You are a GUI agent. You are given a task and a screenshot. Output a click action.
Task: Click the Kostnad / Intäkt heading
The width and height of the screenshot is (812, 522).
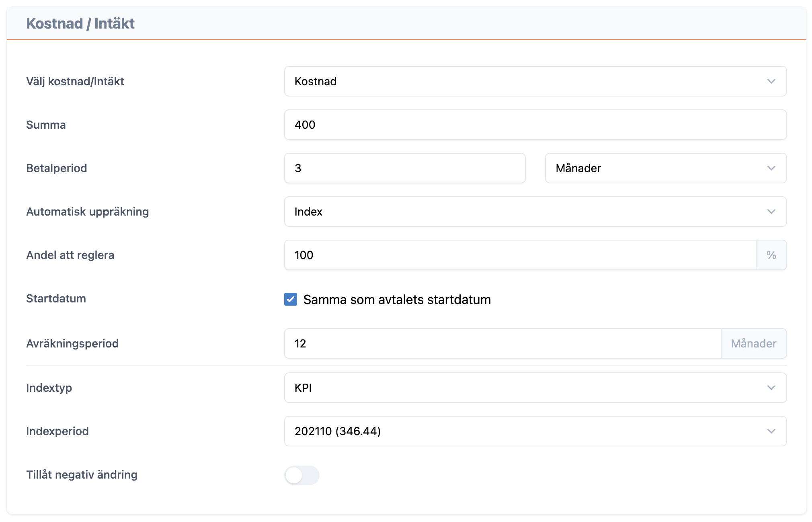click(80, 23)
